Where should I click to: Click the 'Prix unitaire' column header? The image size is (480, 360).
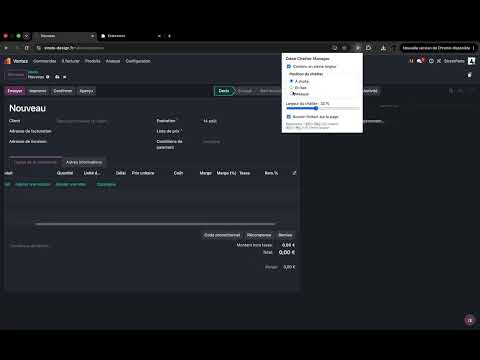[x=143, y=173]
